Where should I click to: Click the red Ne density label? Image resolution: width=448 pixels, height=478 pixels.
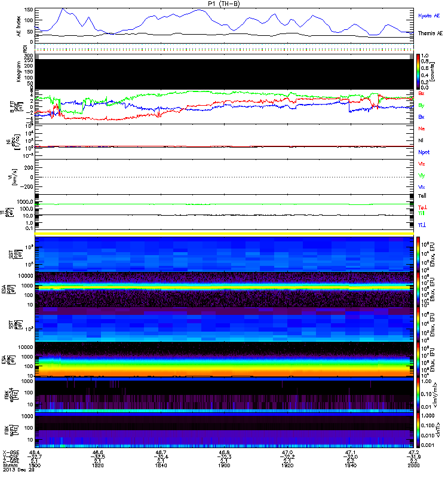coord(422,128)
